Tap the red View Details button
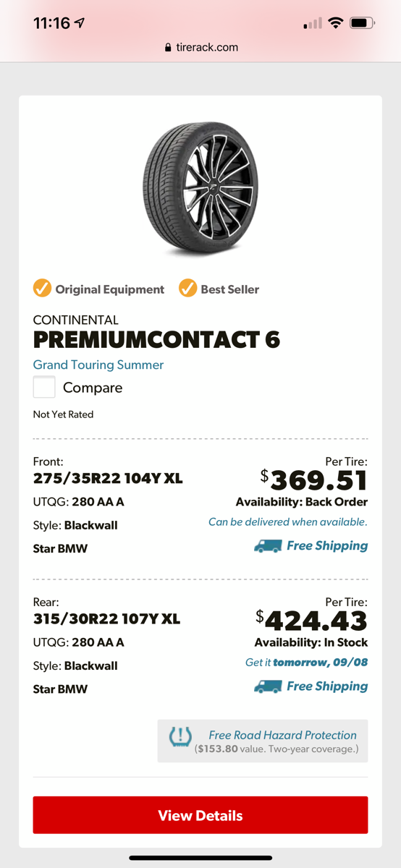The height and width of the screenshot is (868, 401). (x=200, y=815)
